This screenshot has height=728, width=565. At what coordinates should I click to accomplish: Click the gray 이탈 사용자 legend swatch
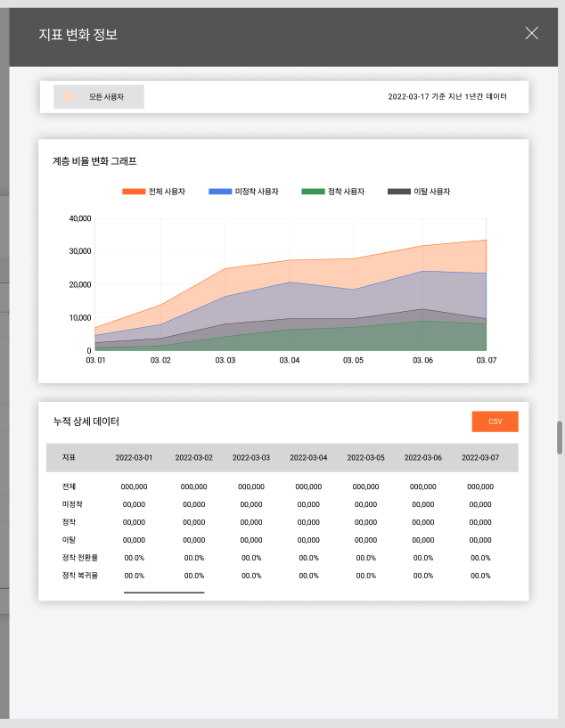pyautogui.click(x=398, y=192)
